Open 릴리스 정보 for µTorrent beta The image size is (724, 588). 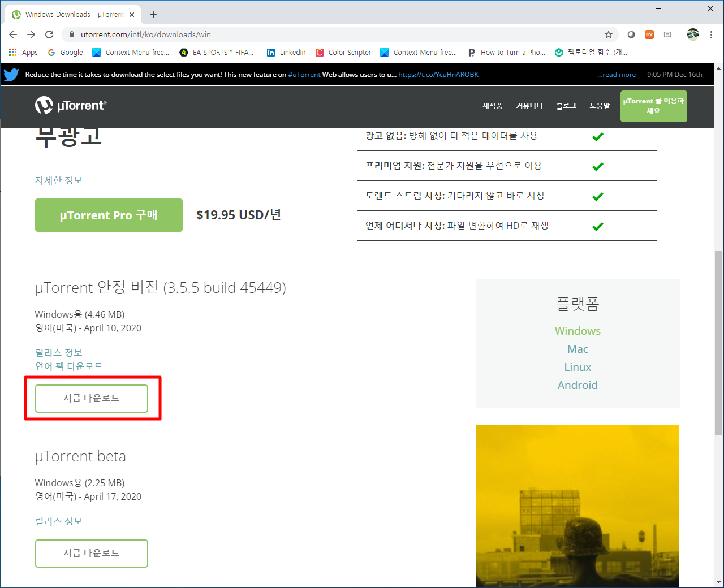coord(59,521)
